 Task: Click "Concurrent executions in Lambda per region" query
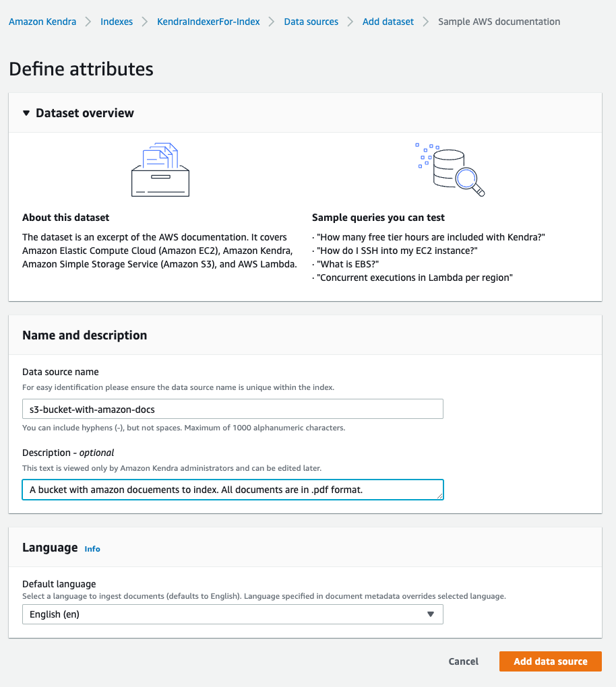coord(414,277)
